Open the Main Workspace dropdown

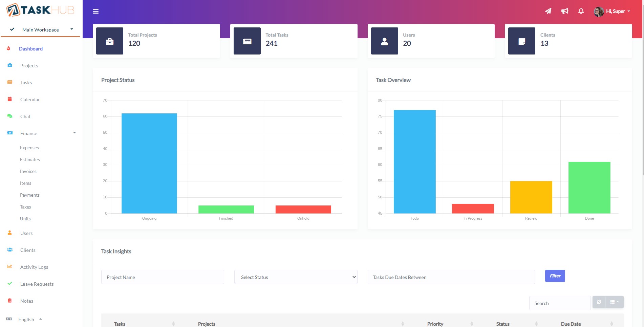pos(41,30)
